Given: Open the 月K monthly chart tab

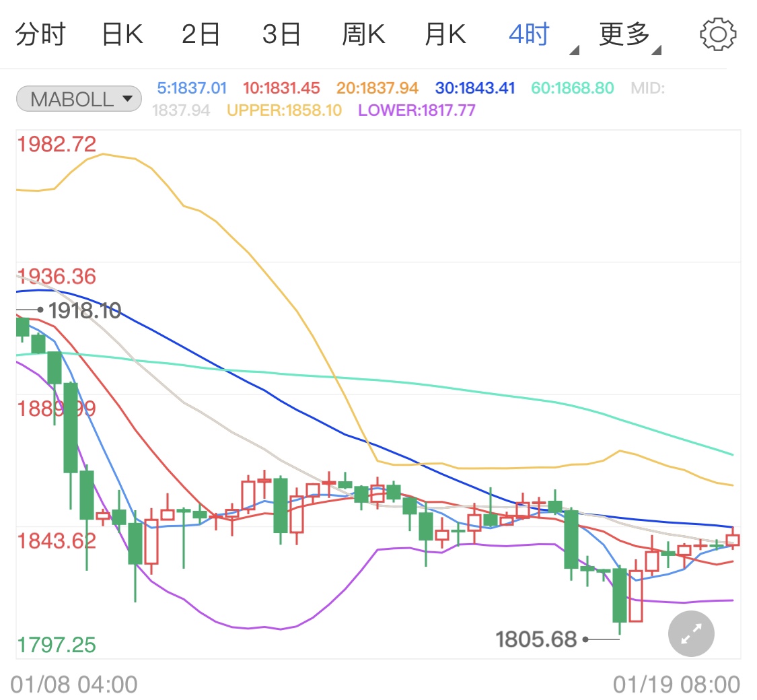Looking at the screenshot, I should (x=445, y=34).
